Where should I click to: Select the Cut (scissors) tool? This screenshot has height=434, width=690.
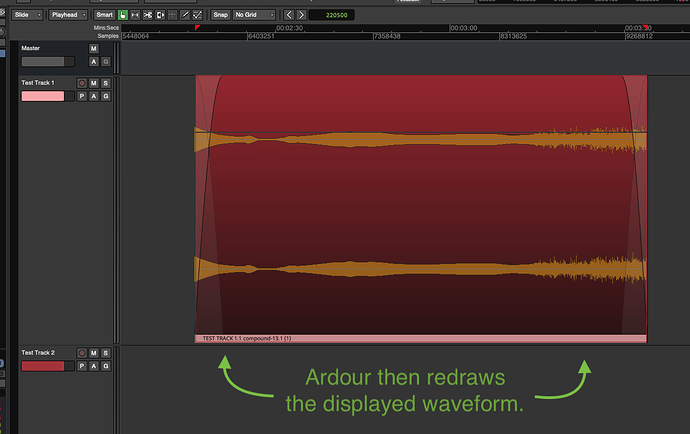148,16
